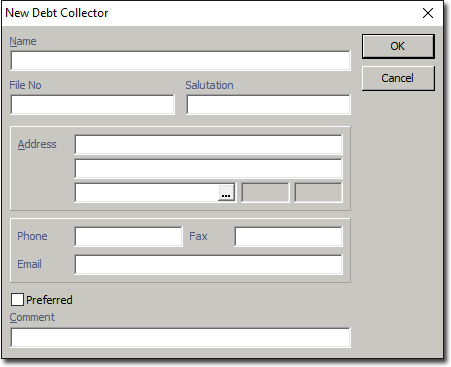Click the Fax label
The image size is (451, 367).
[198, 236]
